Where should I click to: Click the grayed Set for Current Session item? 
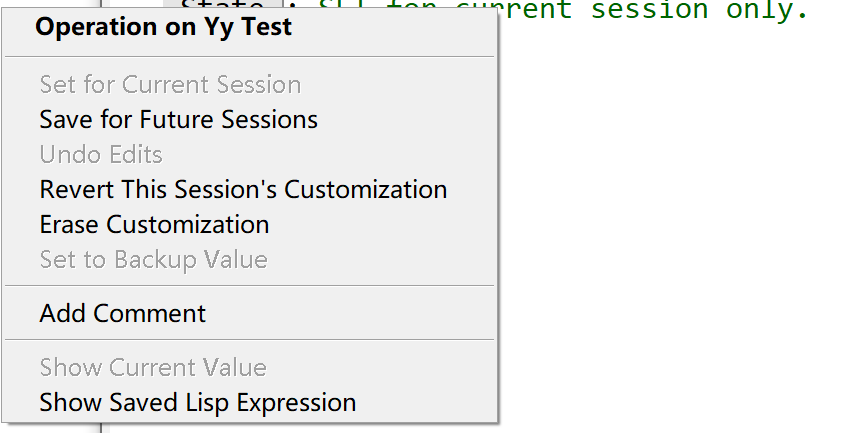click(x=170, y=85)
